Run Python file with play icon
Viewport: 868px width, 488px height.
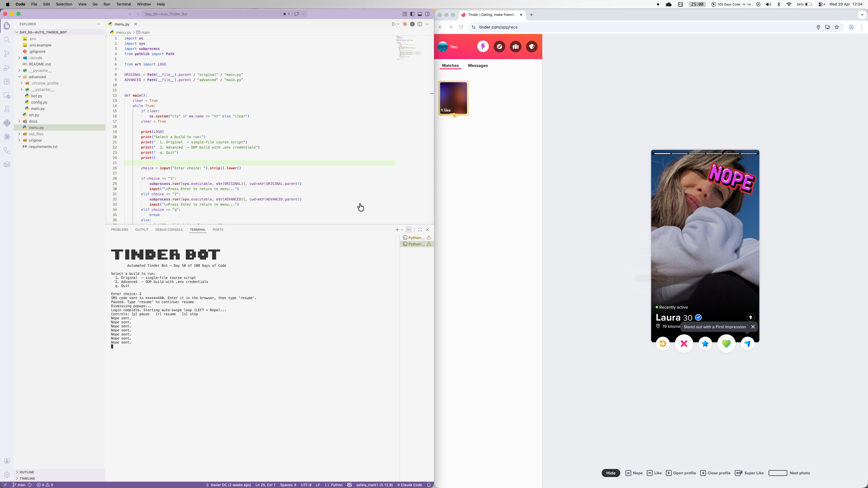tap(393, 24)
